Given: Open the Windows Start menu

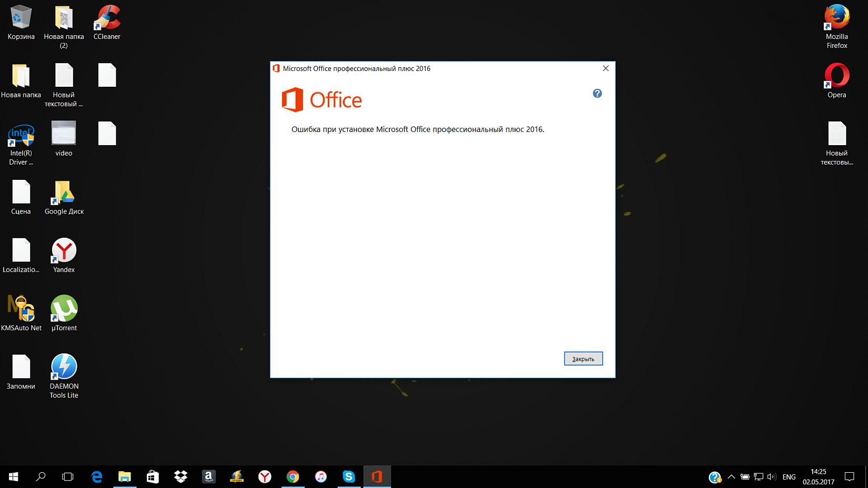Looking at the screenshot, I should click(x=14, y=476).
